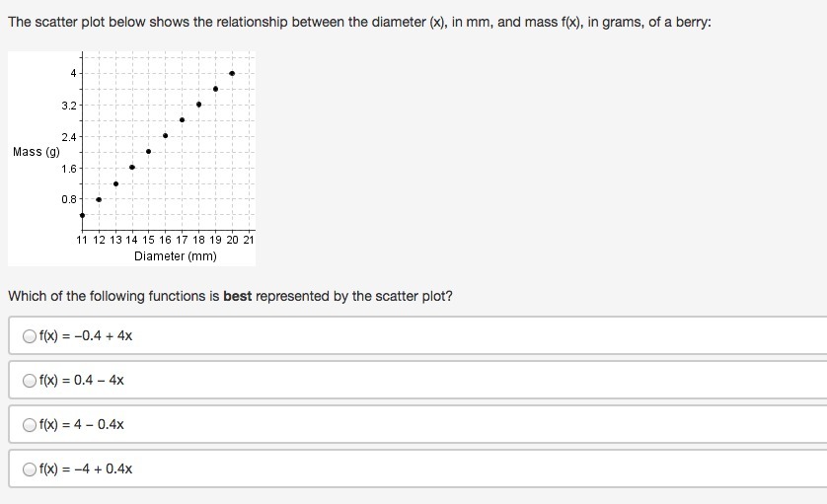The width and height of the screenshot is (827, 504).
Task: Select the f(x) = −4 + 0.4x radio option
Action: click(30, 469)
